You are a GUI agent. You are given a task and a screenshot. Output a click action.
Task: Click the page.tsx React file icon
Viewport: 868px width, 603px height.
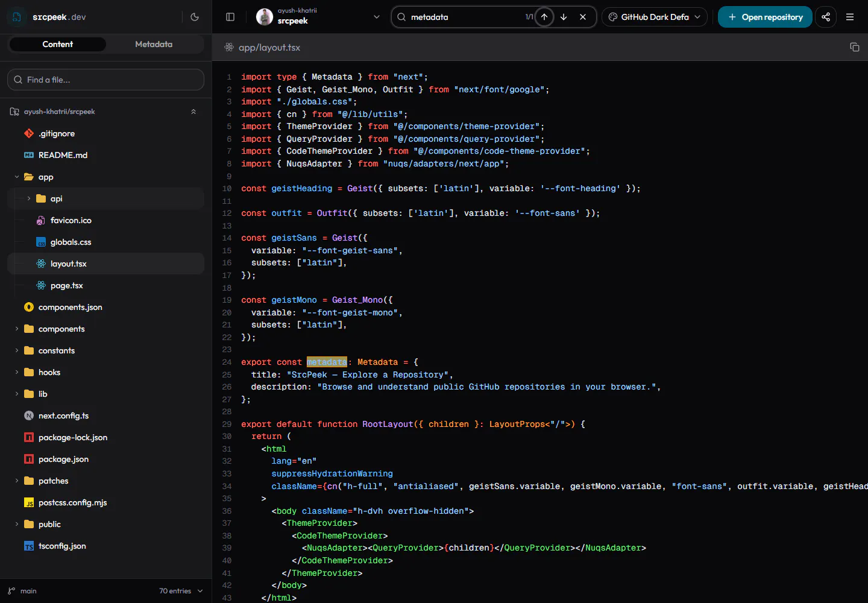point(41,285)
